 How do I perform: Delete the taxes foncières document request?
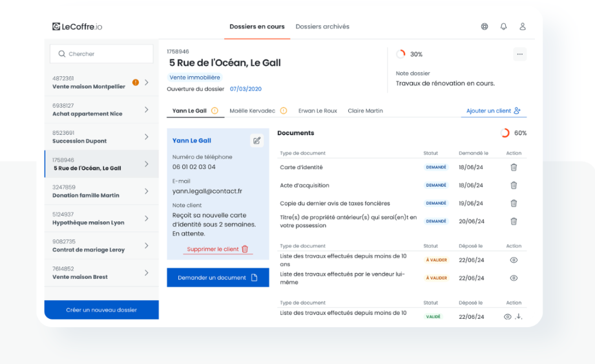tap(514, 203)
